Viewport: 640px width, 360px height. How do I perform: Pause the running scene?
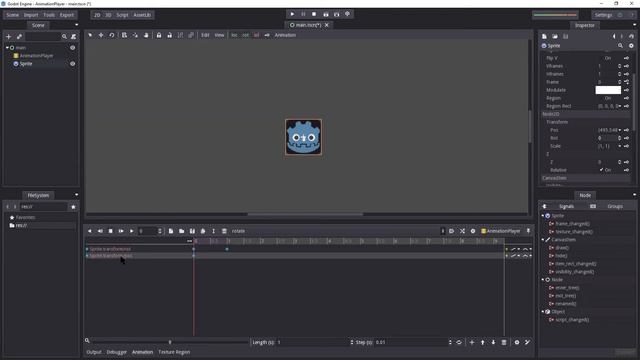(x=303, y=14)
